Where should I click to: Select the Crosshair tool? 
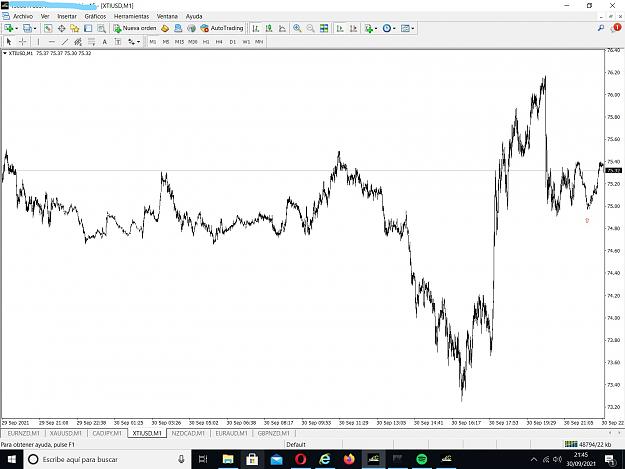23,42
